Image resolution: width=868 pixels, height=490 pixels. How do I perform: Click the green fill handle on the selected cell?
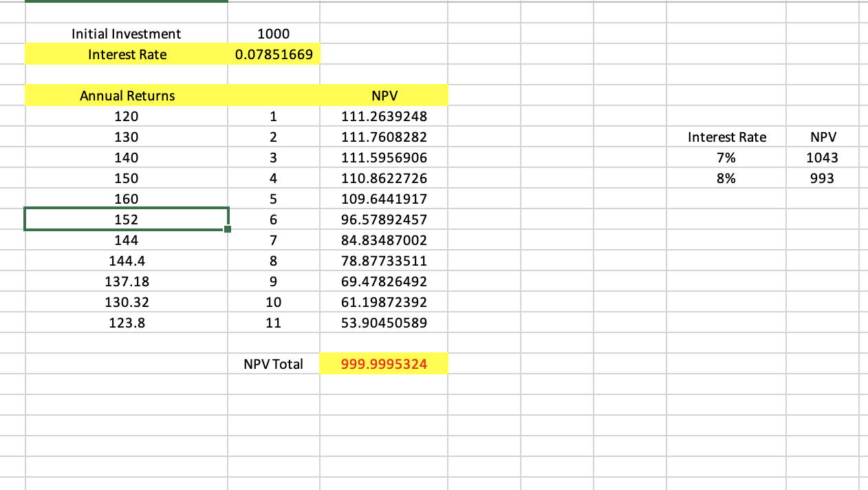pyautogui.click(x=228, y=230)
